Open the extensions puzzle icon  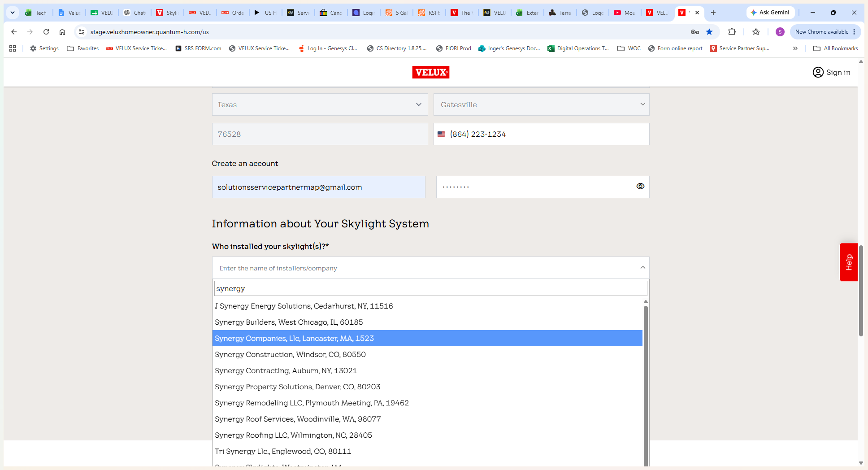(732, 32)
